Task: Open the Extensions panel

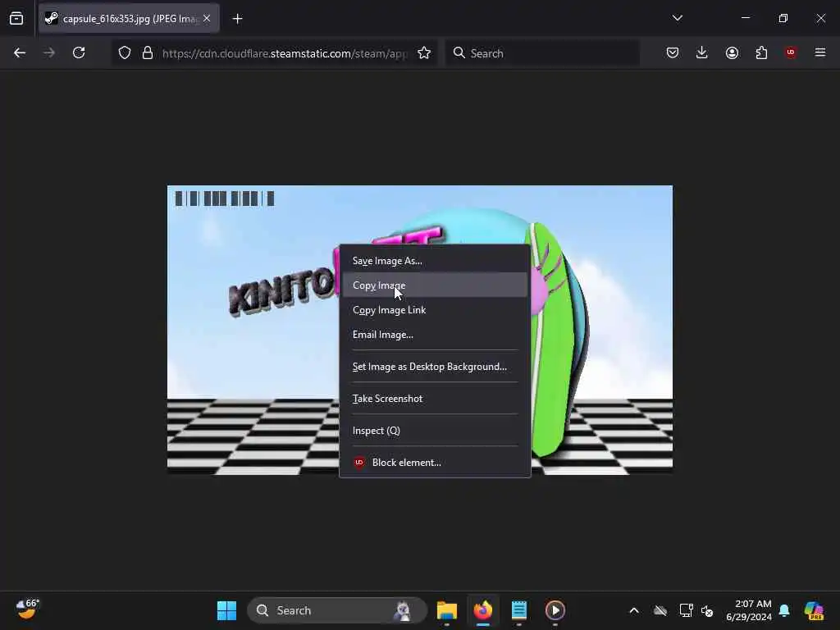Action: click(761, 52)
